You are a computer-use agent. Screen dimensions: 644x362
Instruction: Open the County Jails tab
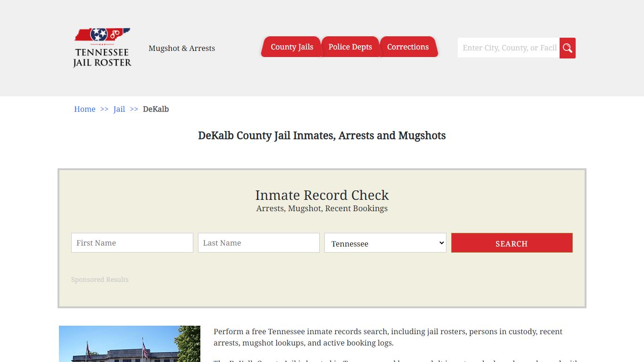[x=291, y=47]
